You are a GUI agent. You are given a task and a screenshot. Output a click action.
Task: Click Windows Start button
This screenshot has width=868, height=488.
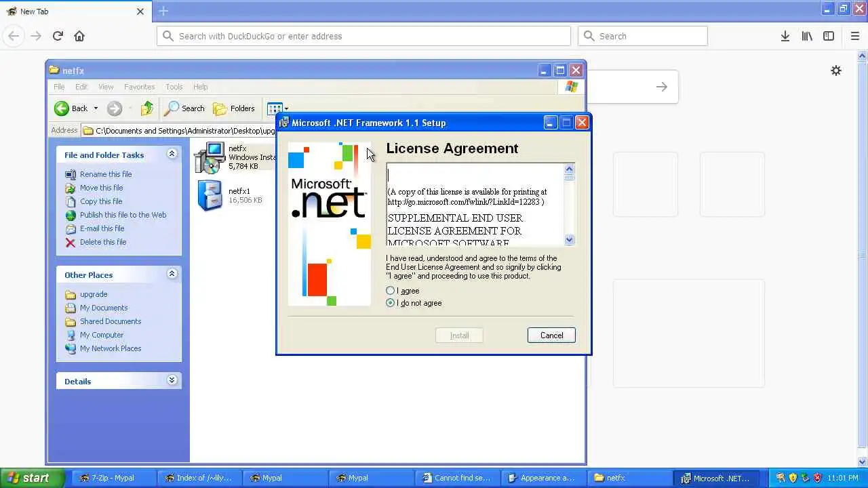tap(32, 478)
